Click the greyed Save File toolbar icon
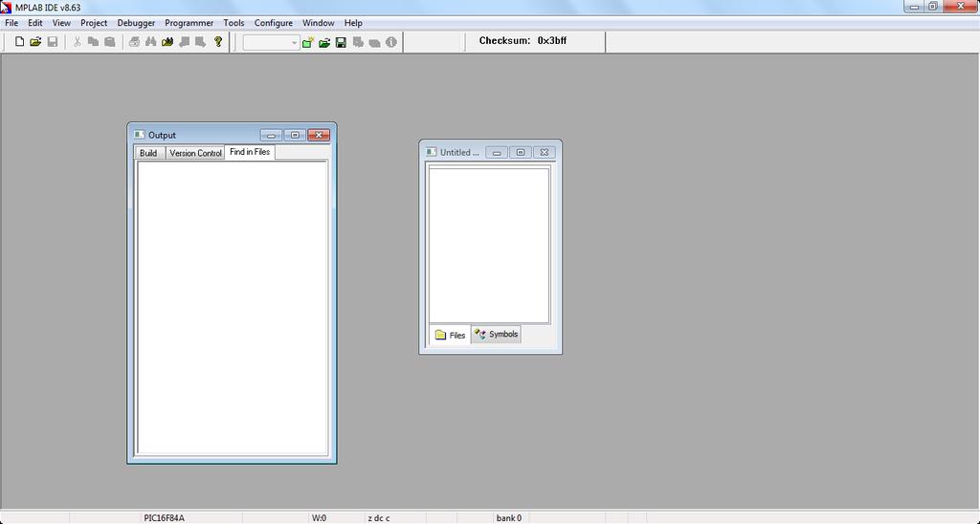The height and width of the screenshot is (524, 980). pyautogui.click(x=53, y=42)
